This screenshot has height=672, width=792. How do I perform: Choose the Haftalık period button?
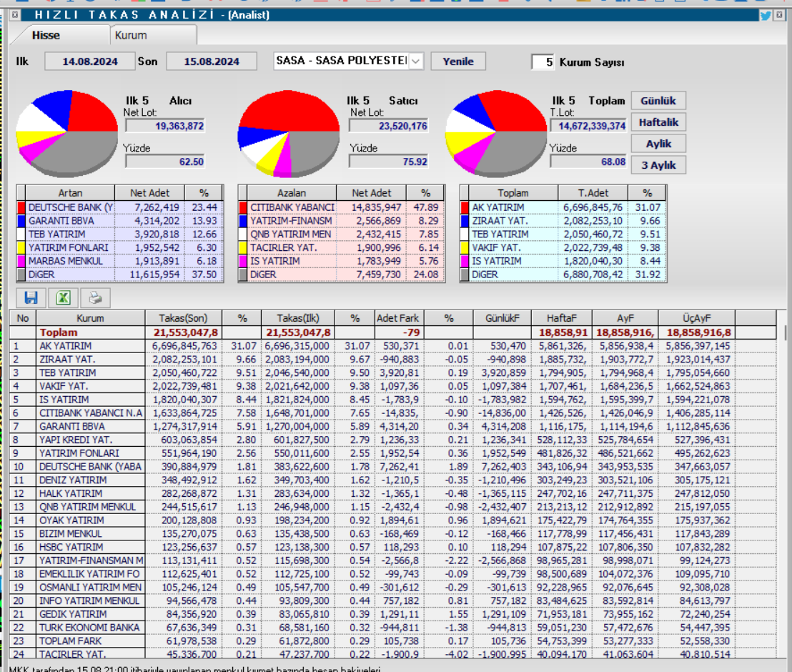[658, 122]
